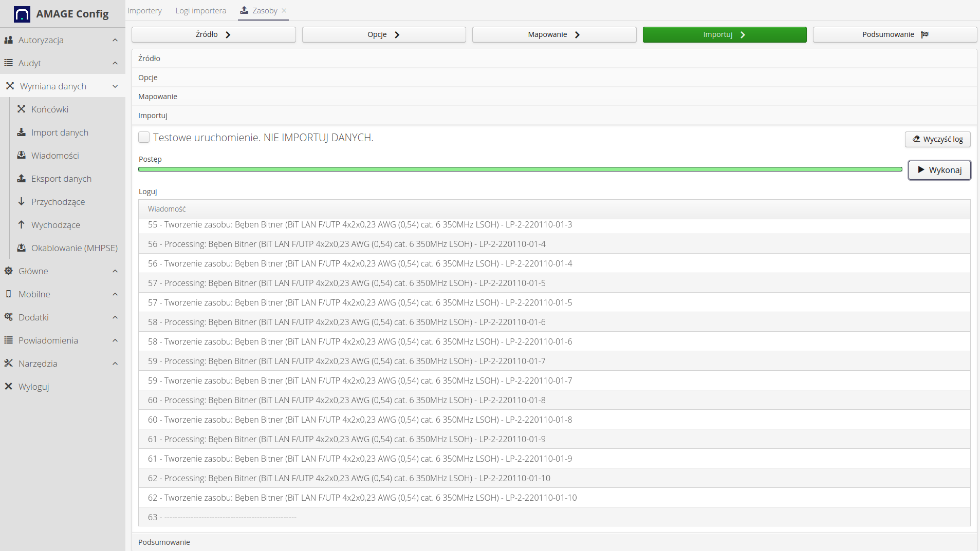Click the Wyloguj X icon
The image size is (980, 551).
(8, 386)
